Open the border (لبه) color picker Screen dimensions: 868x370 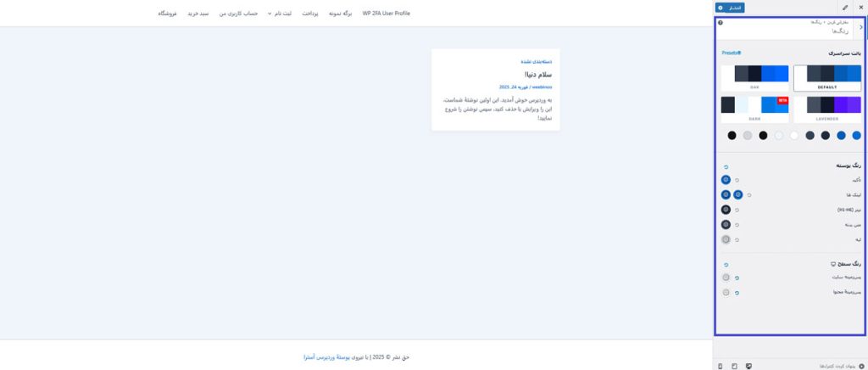point(726,239)
